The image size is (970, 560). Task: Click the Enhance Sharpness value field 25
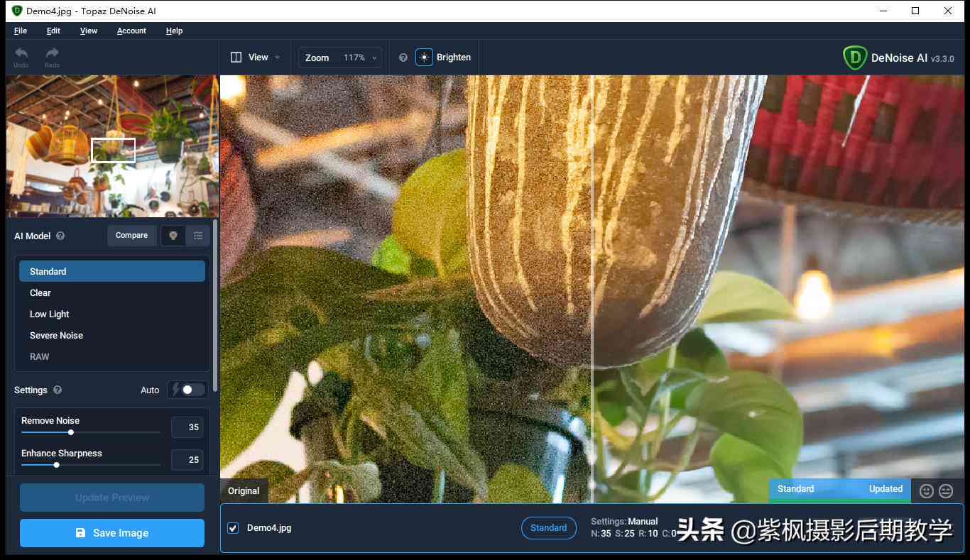pyautogui.click(x=187, y=460)
